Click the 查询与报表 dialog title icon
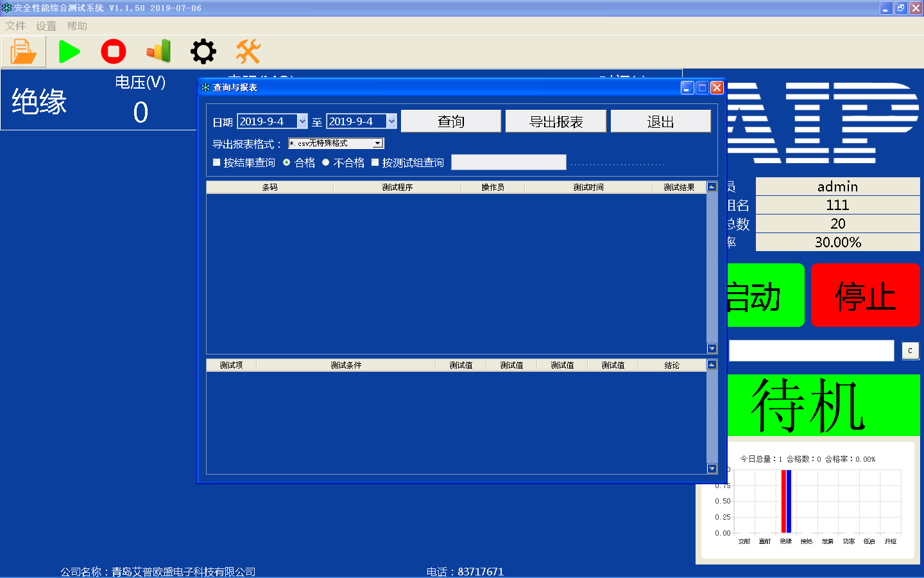 pyautogui.click(x=205, y=87)
